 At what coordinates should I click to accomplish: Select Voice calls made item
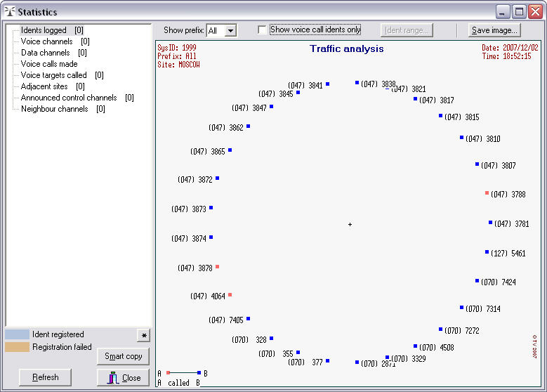click(x=49, y=64)
